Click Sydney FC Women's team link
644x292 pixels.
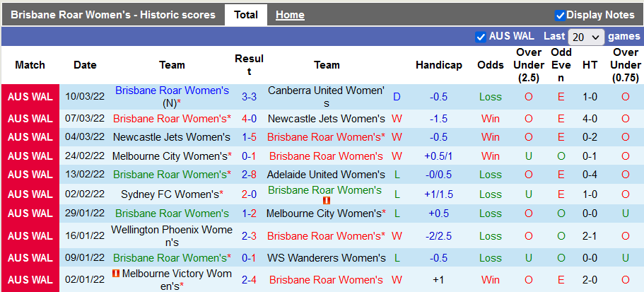point(170,194)
